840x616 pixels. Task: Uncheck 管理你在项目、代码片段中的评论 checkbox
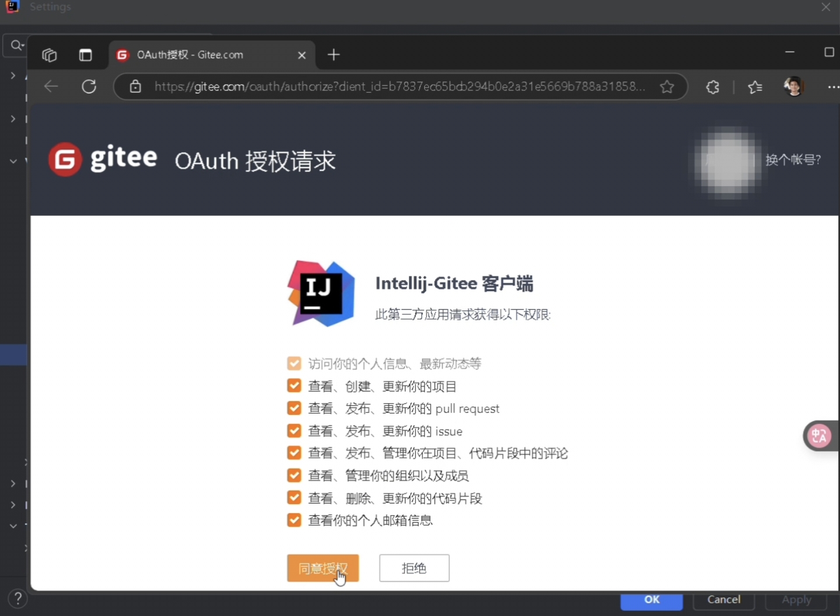click(294, 453)
